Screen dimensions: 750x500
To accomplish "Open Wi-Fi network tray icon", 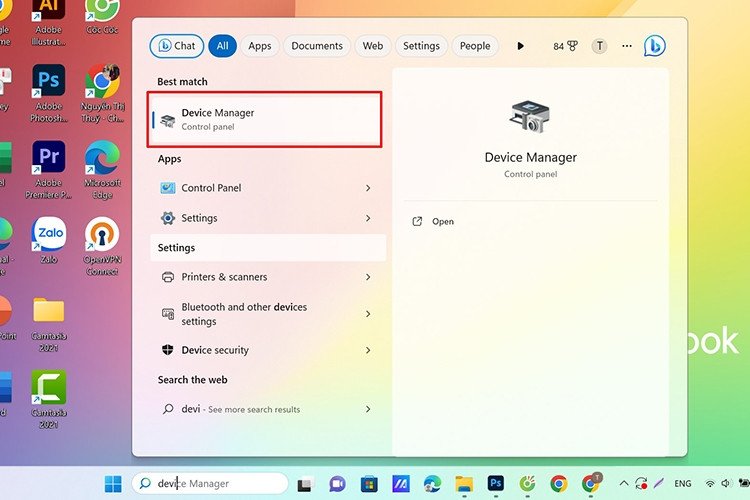I will coord(710,484).
